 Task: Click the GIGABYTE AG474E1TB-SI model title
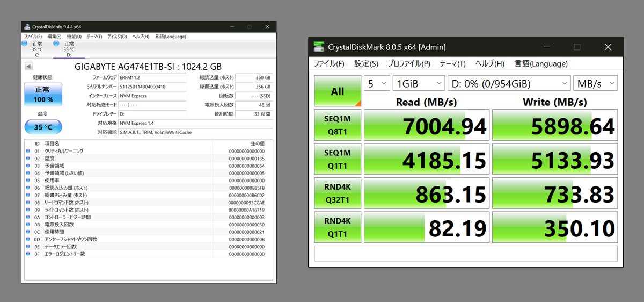[148, 67]
